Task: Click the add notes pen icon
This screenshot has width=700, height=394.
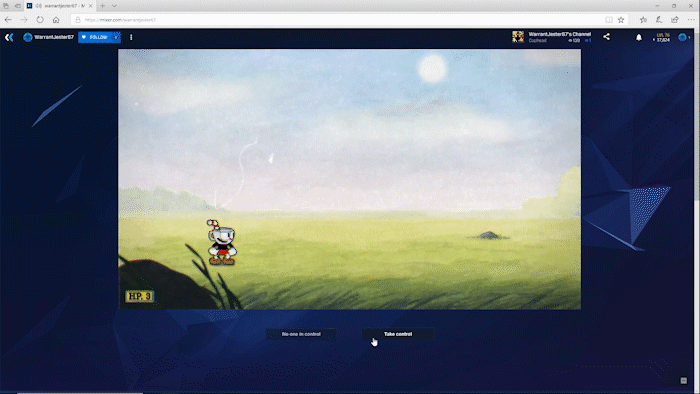Action: coord(659,20)
